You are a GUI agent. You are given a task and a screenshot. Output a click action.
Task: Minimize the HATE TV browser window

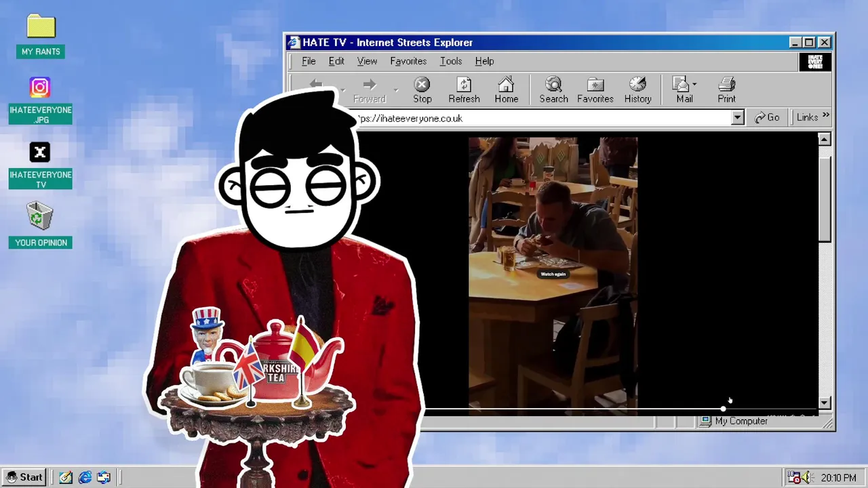point(795,43)
